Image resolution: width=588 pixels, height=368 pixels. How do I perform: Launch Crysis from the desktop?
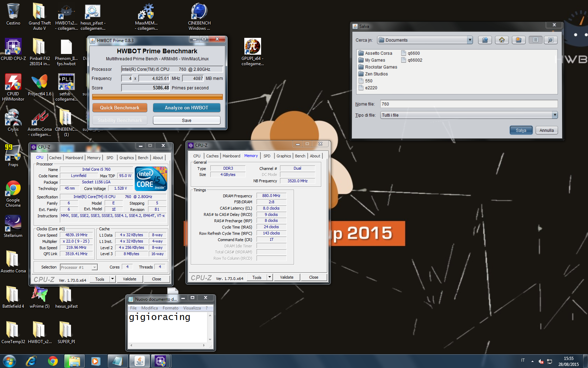tap(13, 120)
